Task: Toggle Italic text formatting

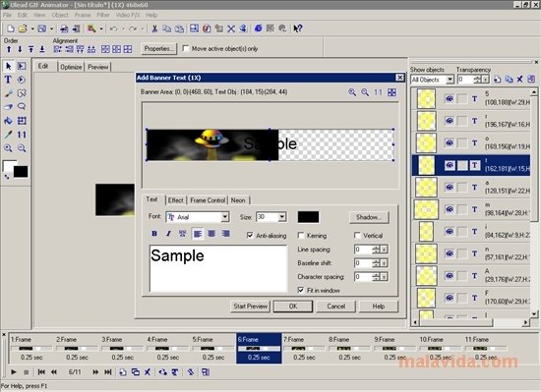Action: coord(168,234)
